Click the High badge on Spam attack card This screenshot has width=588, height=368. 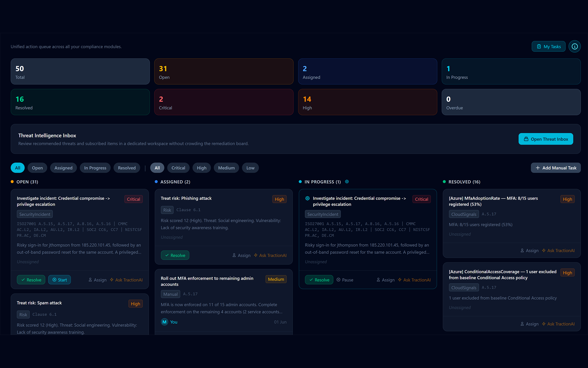(x=135, y=304)
